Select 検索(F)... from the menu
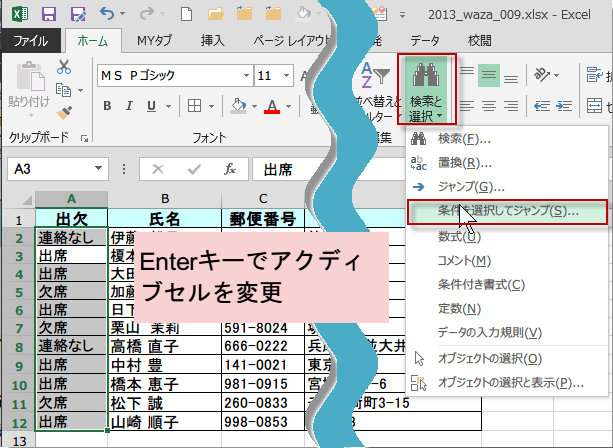The image size is (613, 448). point(507,139)
